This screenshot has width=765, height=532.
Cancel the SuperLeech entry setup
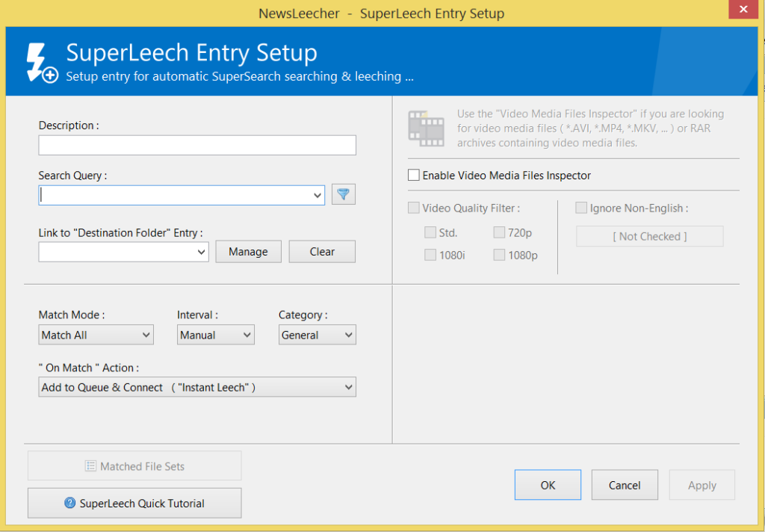pyautogui.click(x=625, y=485)
